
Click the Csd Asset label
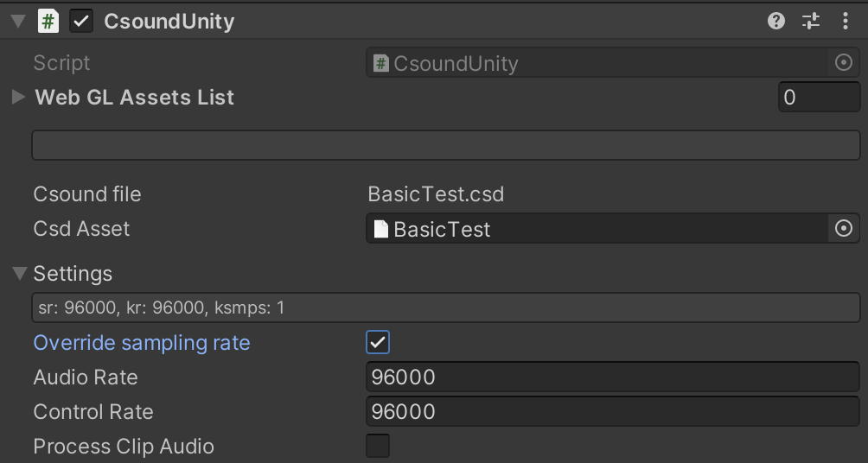81,228
